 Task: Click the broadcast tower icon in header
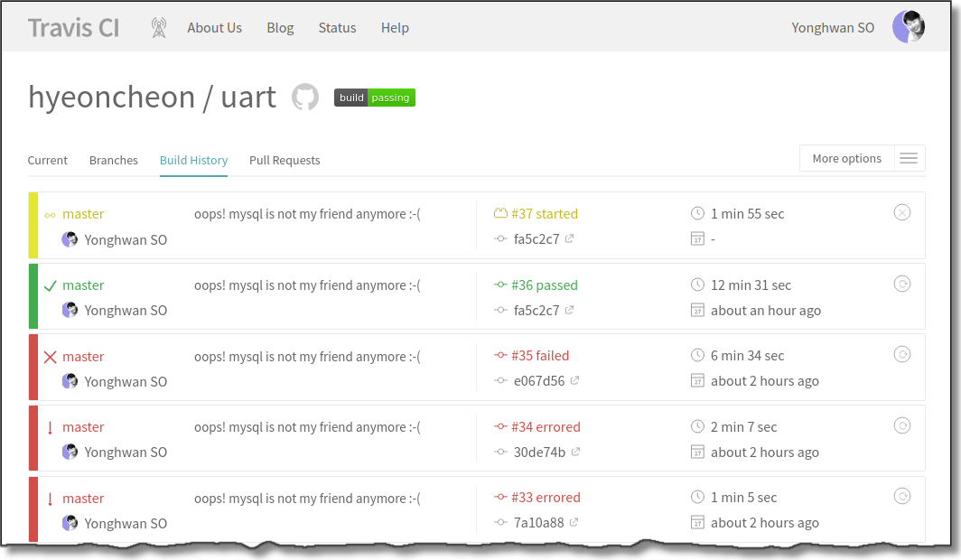click(159, 28)
